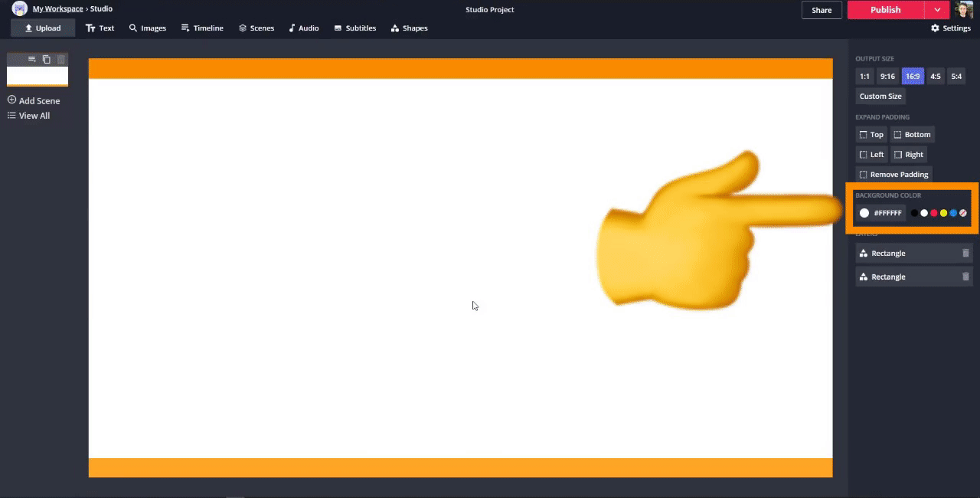Open the Timeline panel
The width and height of the screenshot is (980, 498).
tap(202, 28)
